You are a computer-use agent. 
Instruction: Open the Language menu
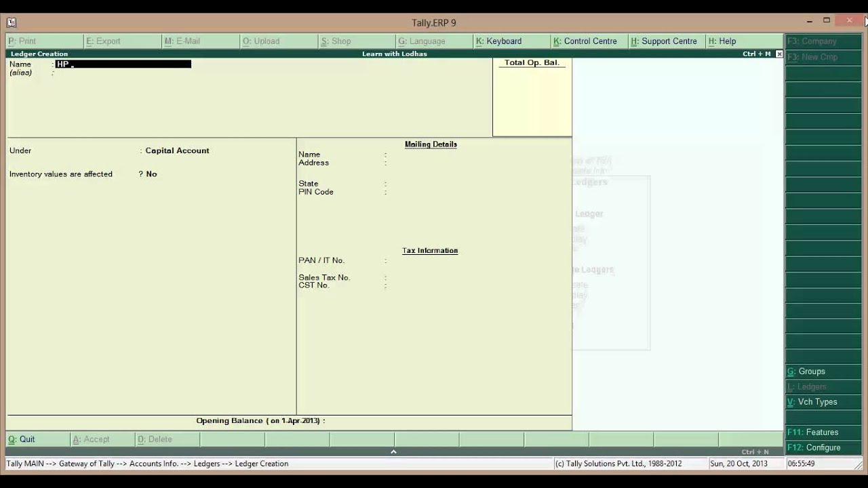click(x=434, y=41)
